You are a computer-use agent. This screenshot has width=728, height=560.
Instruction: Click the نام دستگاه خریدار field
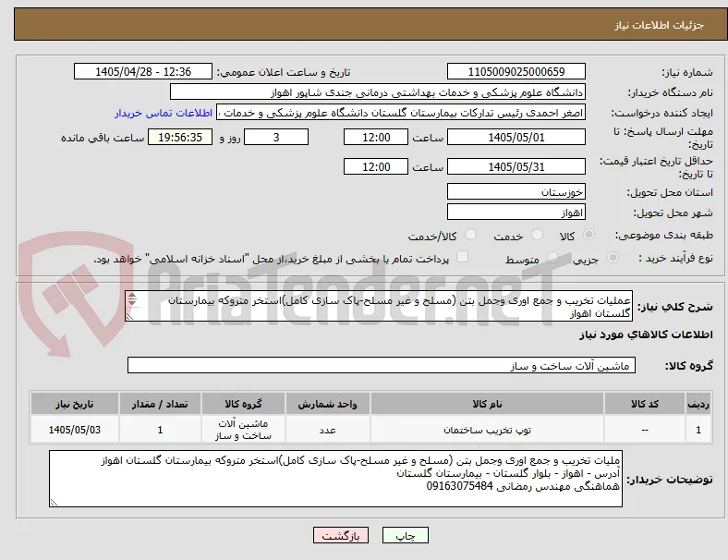click(378, 91)
